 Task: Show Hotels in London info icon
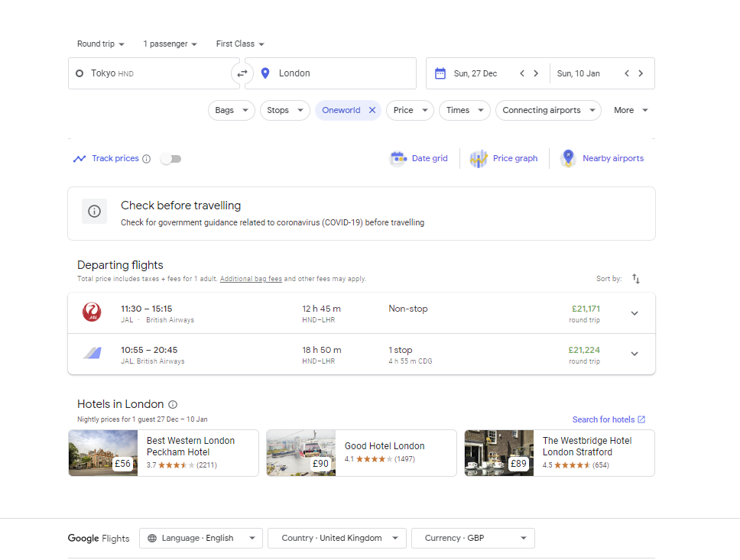(174, 404)
